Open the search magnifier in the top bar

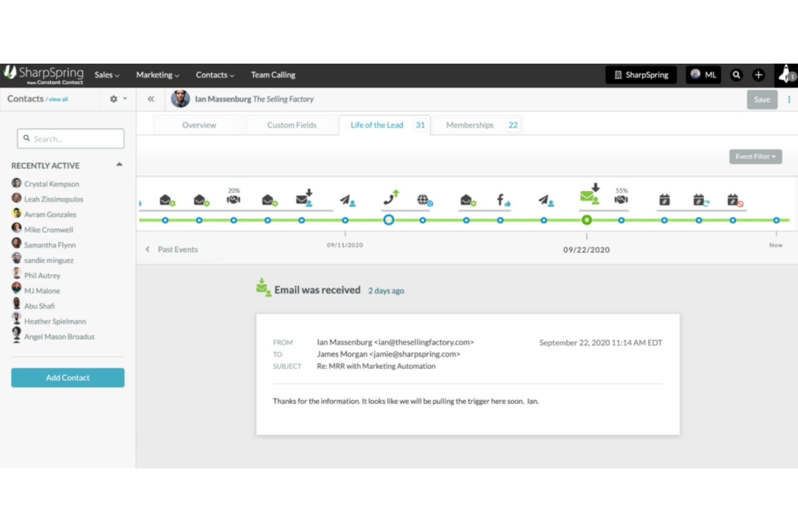[x=737, y=75]
